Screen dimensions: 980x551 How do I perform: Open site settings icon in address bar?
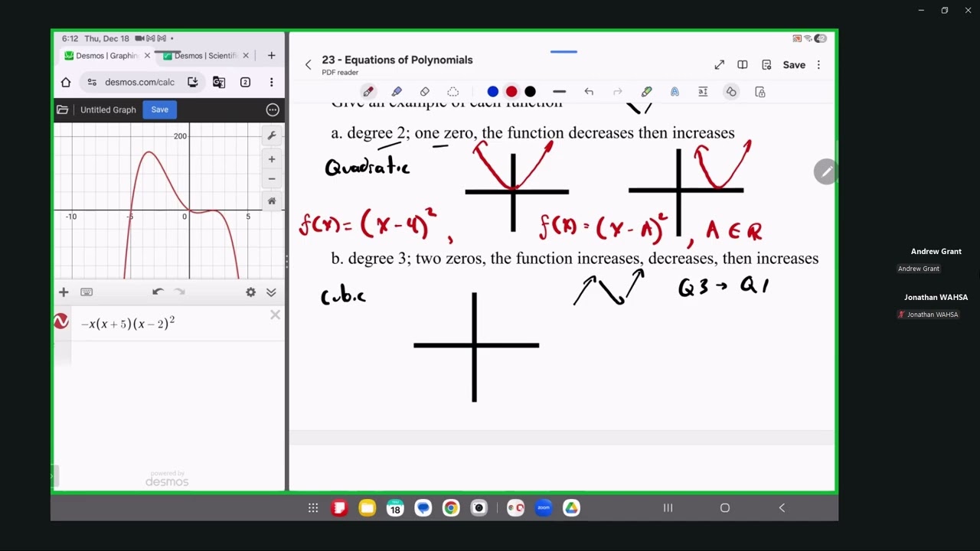(x=92, y=82)
